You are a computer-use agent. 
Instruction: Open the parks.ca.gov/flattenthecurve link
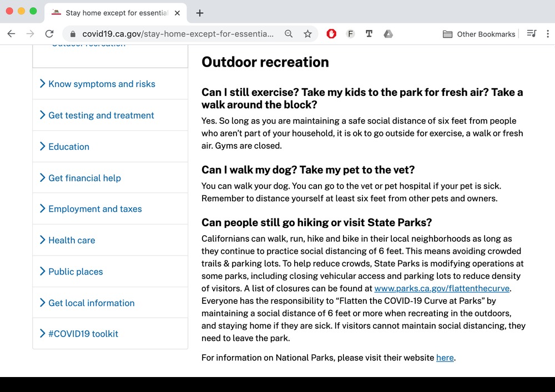[x=442, y=288]
